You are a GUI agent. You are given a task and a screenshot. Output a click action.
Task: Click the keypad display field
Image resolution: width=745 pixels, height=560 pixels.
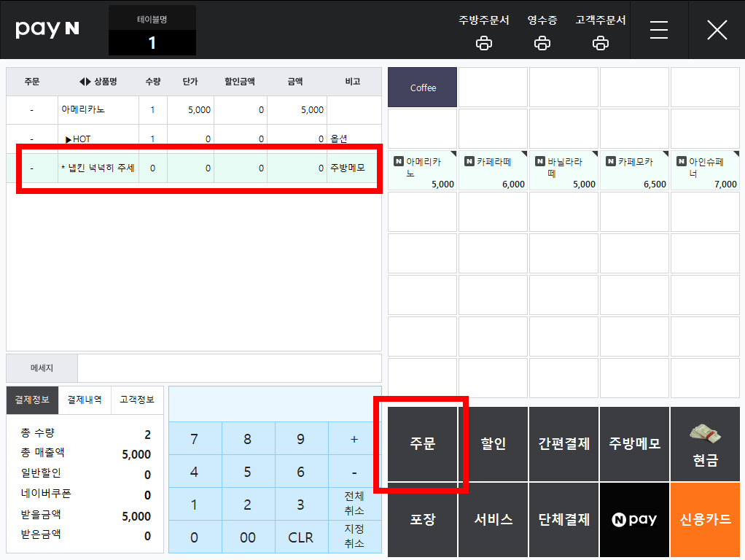point(275,404)
